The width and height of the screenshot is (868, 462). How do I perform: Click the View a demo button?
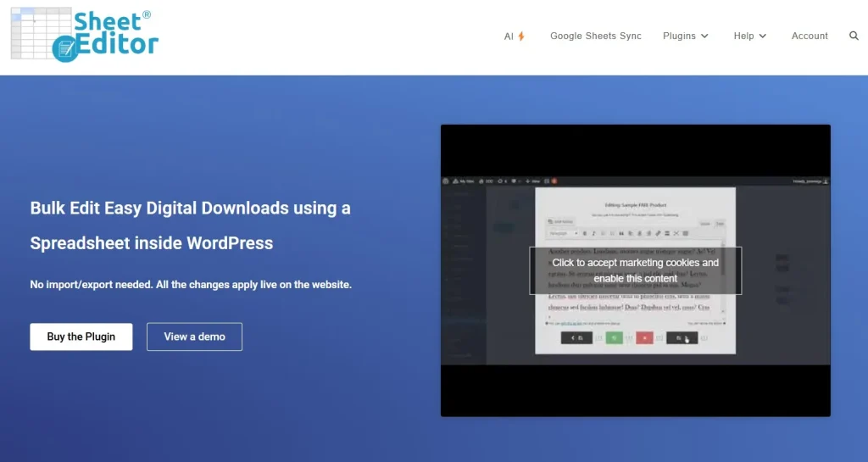(194, 337)
